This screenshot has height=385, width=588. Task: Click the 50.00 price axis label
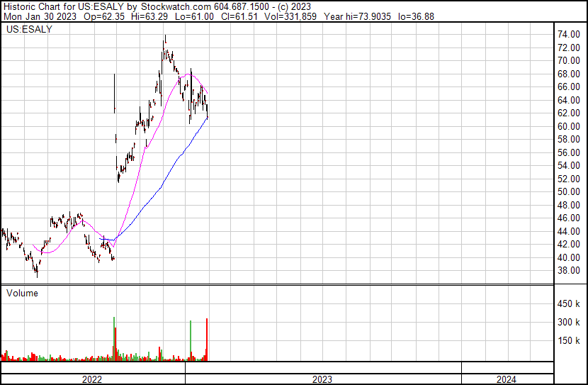click(570, 192)
